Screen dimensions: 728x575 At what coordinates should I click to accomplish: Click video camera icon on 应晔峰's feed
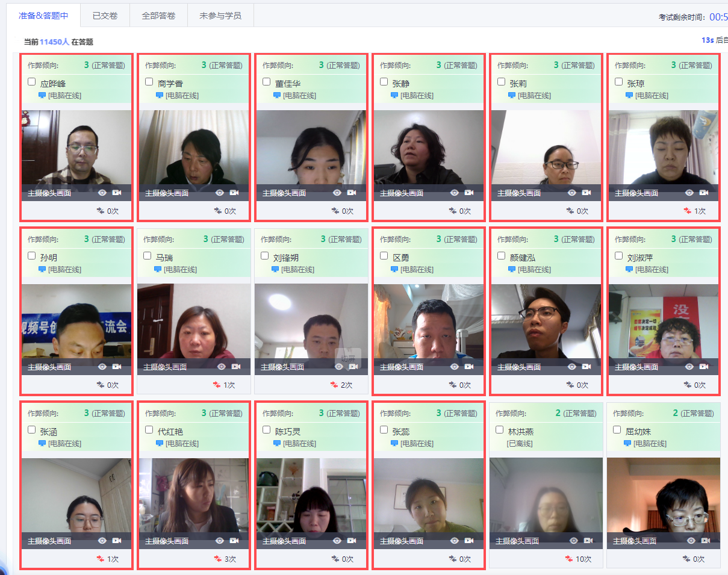point(117,193)
